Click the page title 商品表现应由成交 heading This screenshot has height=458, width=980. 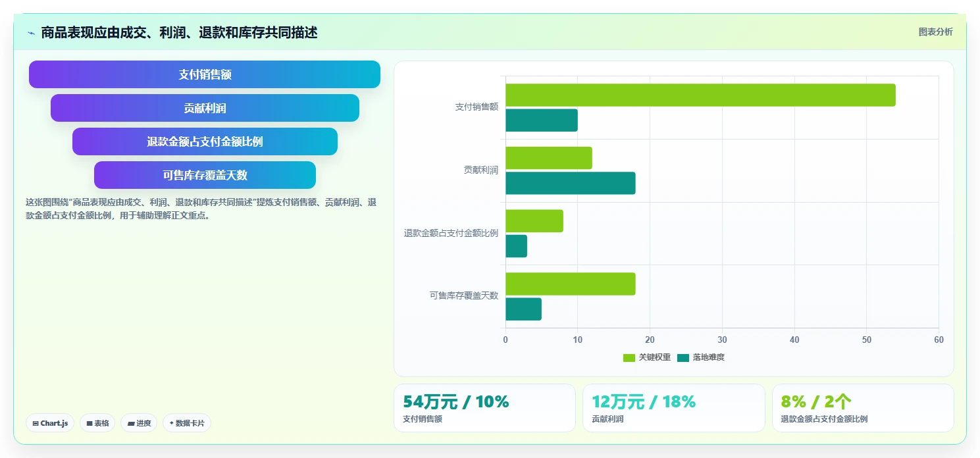point(179,32)
